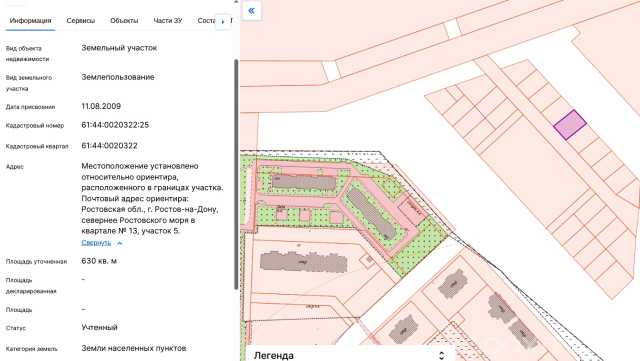Image resolution: width=640 pixels, height=361 pixels.
Task: Click the long horizontal gray building in the green zone
Action: [304, 182]
